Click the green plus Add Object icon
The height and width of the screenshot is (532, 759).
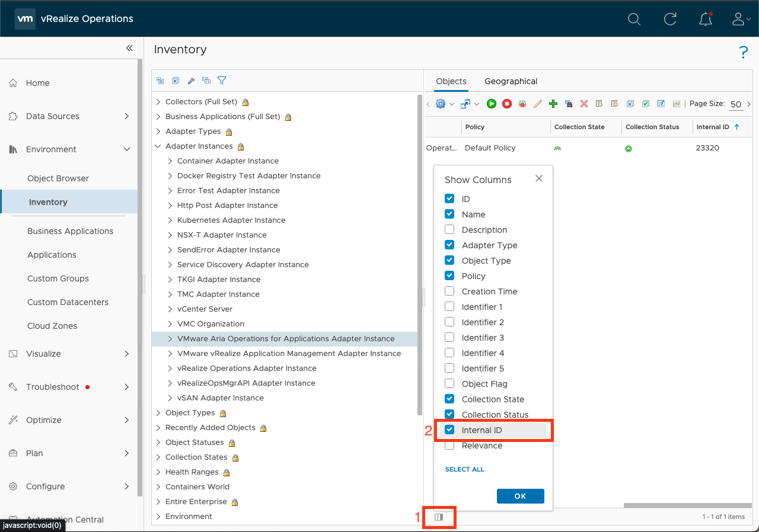553,104
